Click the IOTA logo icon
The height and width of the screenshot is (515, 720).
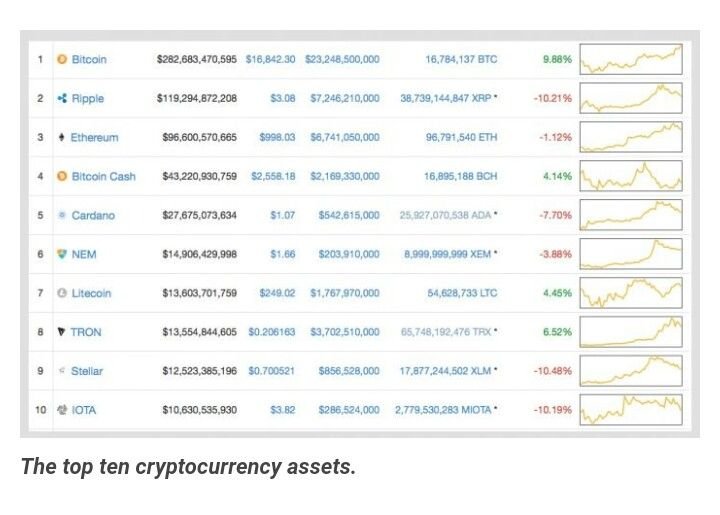tap(62, 410)
